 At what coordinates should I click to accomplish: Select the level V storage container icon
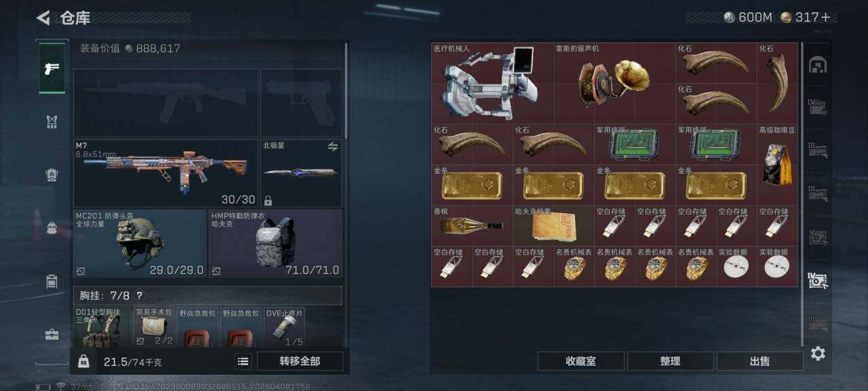[817, 236]
